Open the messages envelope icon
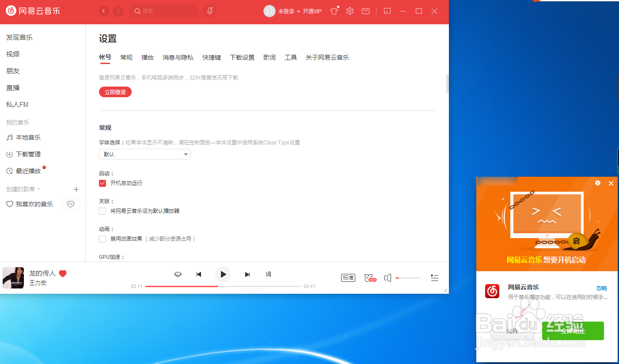 (366, 11)
